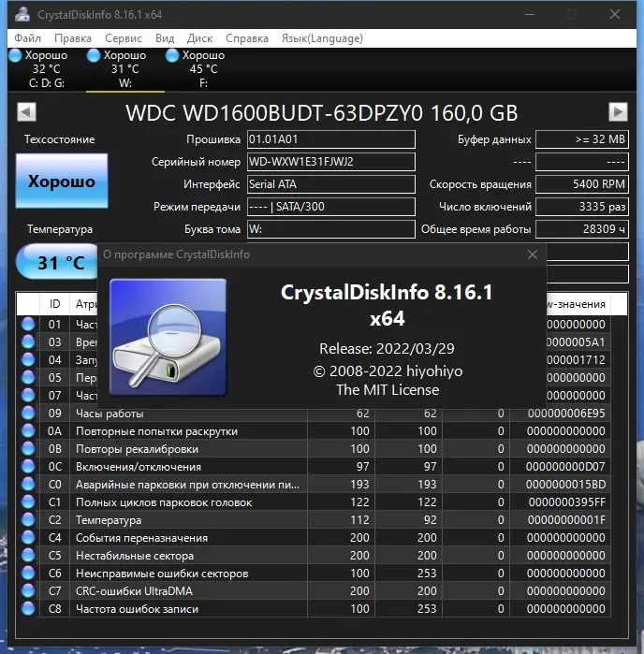
Task: Click status orb for События переназначения
Action: pyautogui.click(x=28, y=538)
